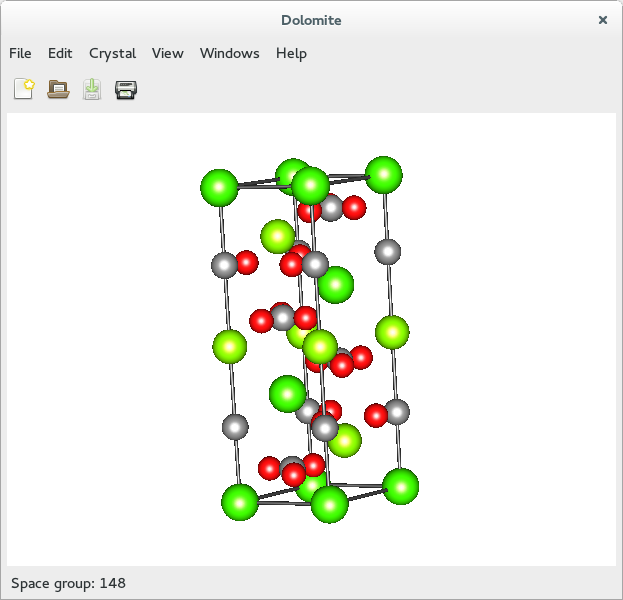Click the Dolomite window title bar
This screenshot has width=623, height=600.
[x=311, y=19]
